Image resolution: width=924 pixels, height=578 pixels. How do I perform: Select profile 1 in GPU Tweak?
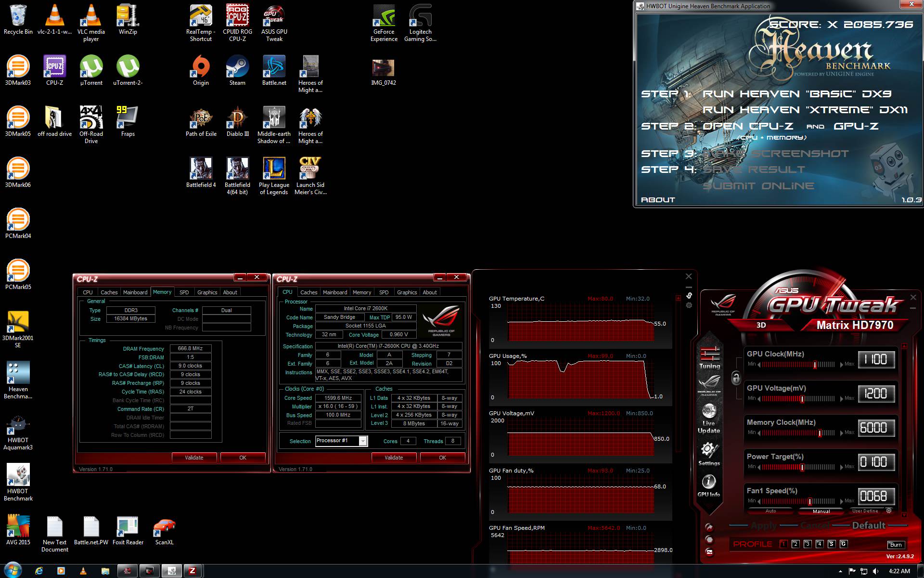tap(783, 544)
